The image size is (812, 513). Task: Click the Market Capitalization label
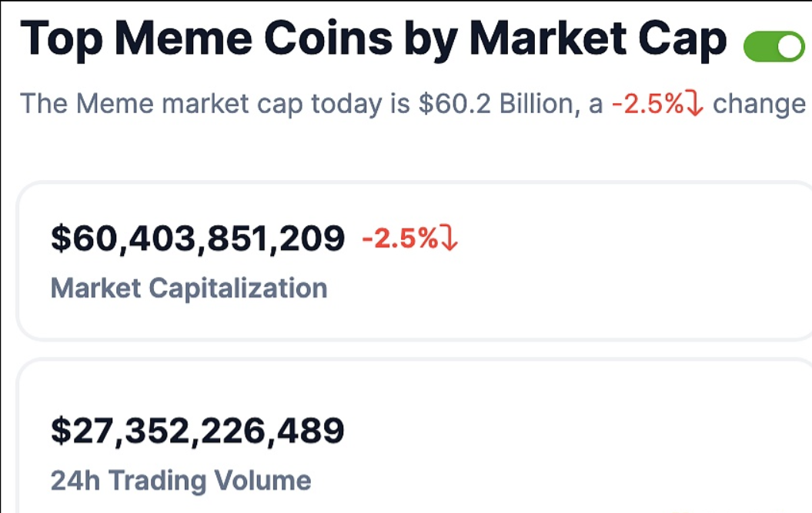point(189,288)
